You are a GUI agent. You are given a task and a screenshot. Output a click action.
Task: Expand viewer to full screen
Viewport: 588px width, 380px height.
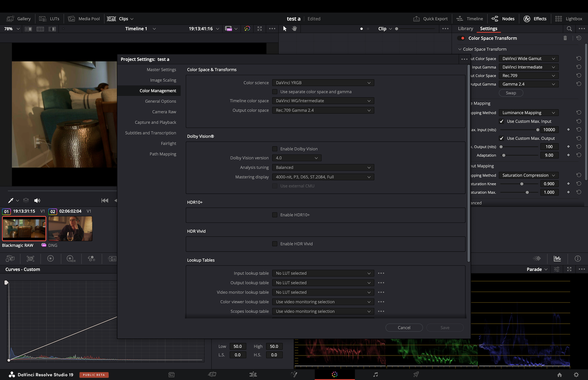[x=259, y=28]
